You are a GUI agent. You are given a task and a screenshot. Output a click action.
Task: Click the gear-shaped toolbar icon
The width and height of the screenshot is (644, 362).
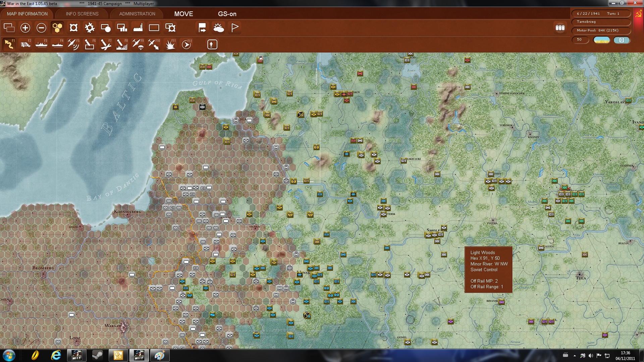point(90,28)
